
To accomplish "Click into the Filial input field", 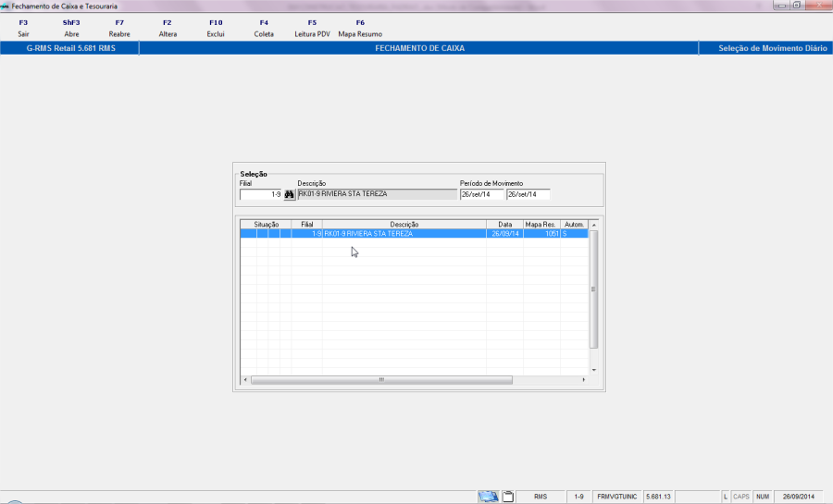I will 260,195.
